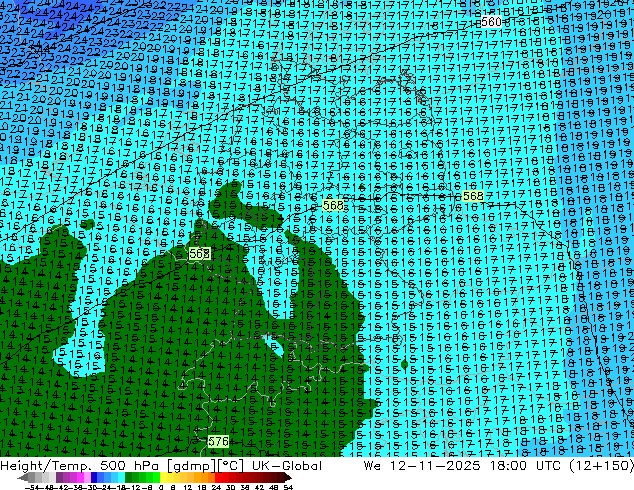
Task: Click the dark blue swatch in the color scale
Action: [94, 478]
